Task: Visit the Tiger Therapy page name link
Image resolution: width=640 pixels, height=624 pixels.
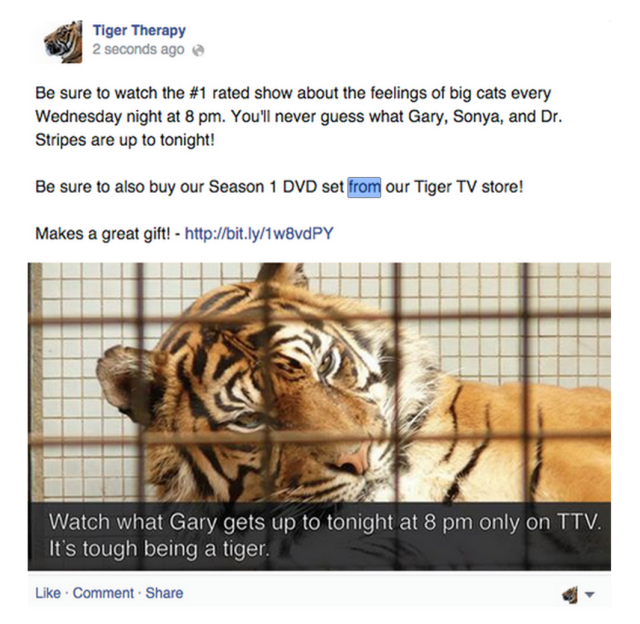Action: point(139,30)
